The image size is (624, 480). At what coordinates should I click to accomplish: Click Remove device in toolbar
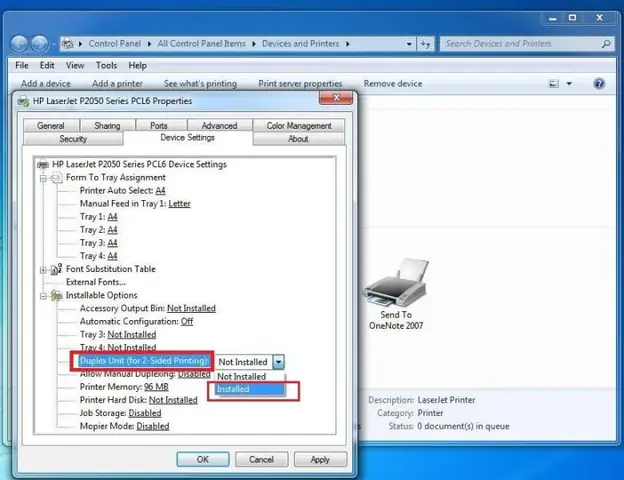click(393, 84)
